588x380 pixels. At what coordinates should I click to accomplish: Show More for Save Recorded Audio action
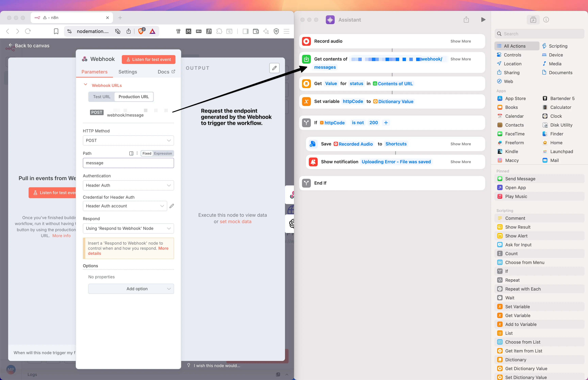(x=460, y=144)
